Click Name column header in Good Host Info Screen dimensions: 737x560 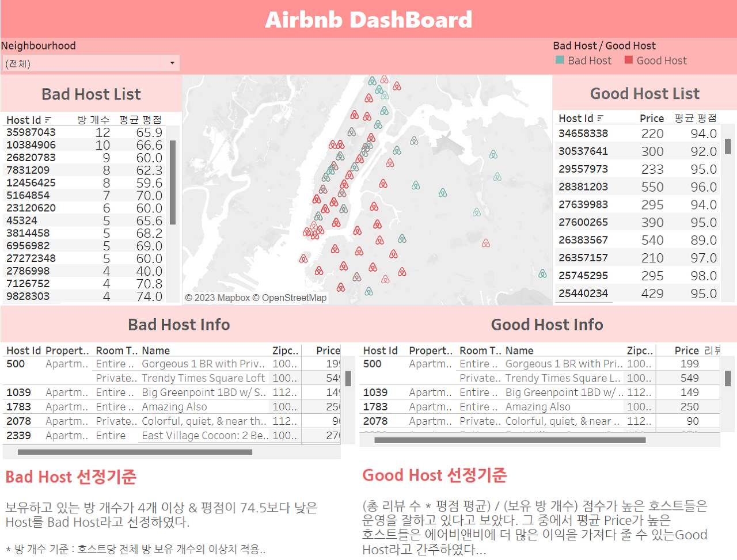[519, 351]
